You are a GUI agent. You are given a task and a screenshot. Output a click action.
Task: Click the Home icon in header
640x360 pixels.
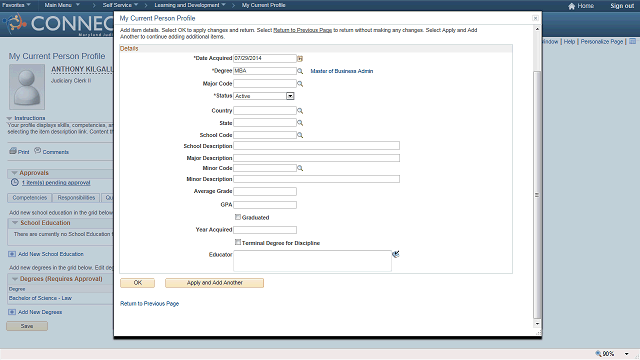click(571, 6)
